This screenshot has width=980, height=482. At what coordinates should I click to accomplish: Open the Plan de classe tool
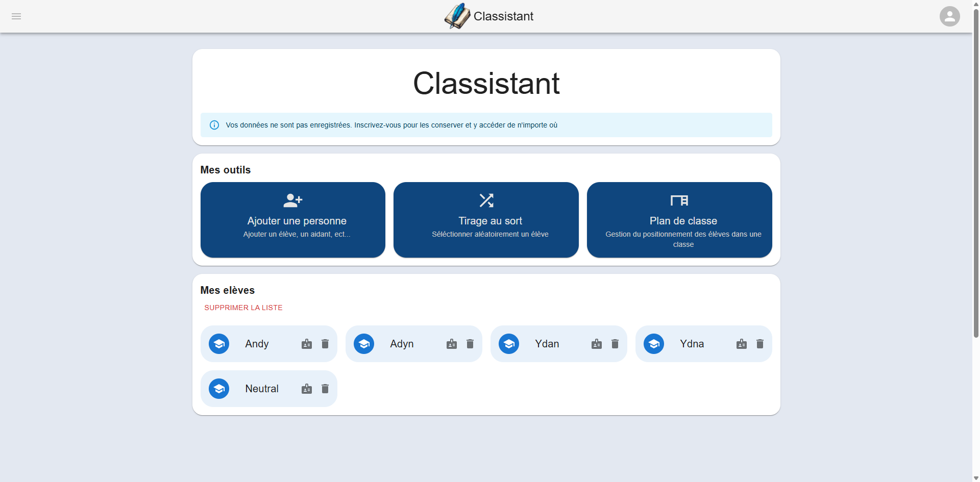(x=679, y=220)
